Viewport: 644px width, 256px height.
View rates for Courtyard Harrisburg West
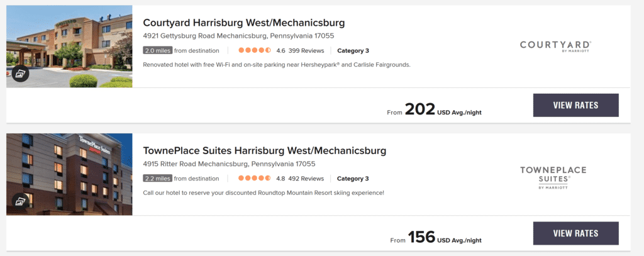pos(575,105)
